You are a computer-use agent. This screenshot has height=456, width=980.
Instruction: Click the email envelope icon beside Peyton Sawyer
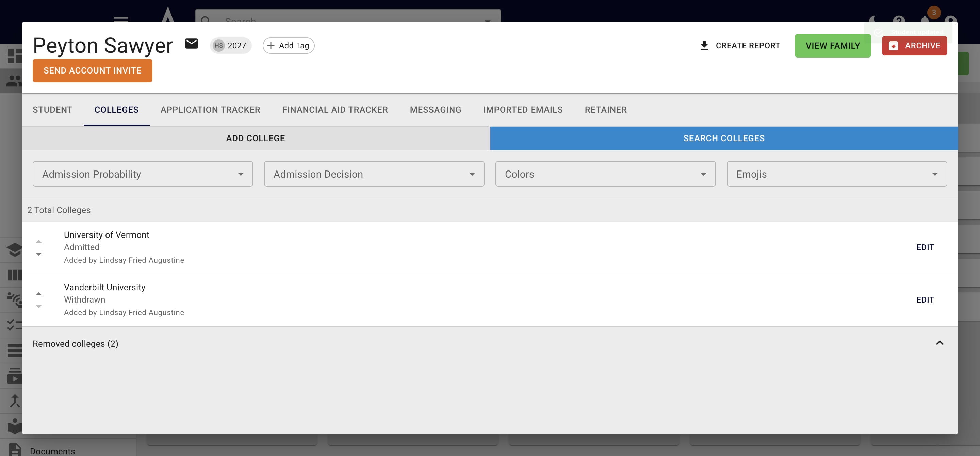pyautogui.click(x=191, y=44)
